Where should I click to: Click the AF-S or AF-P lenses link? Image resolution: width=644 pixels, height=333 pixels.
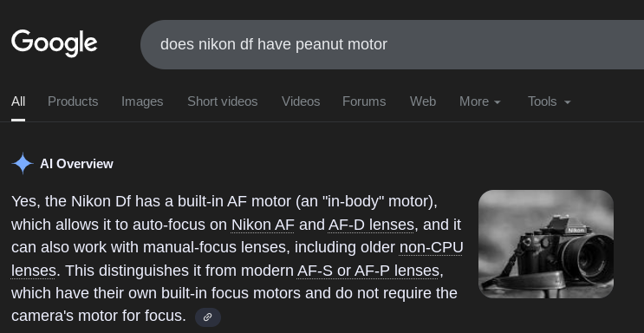coord(368,271)
